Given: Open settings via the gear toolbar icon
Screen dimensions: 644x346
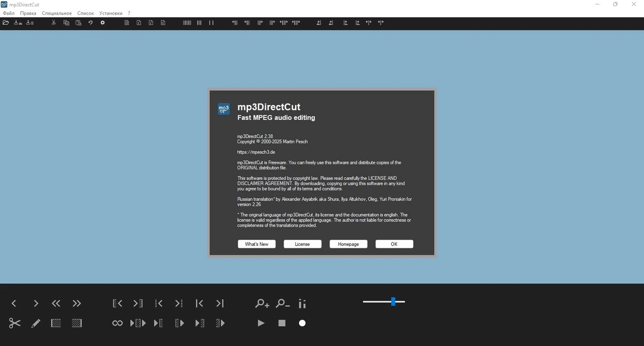Looking at the screenshot, I should point(103,23).
